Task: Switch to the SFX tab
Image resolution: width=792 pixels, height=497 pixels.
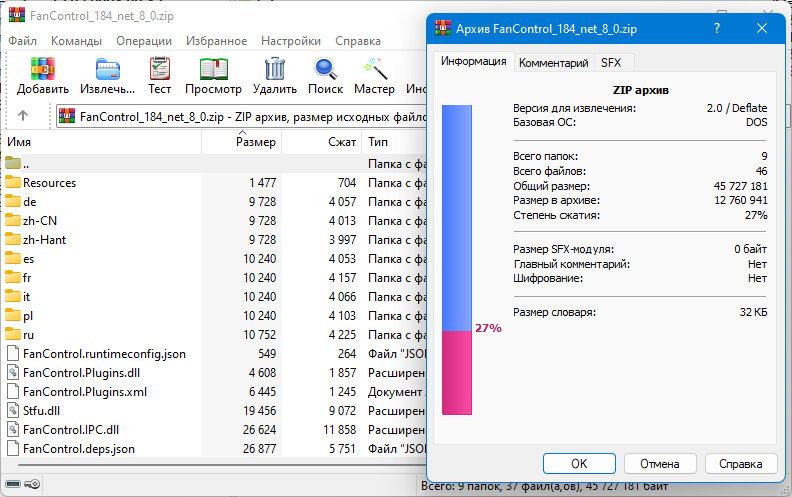Action: tap(611, 63)
